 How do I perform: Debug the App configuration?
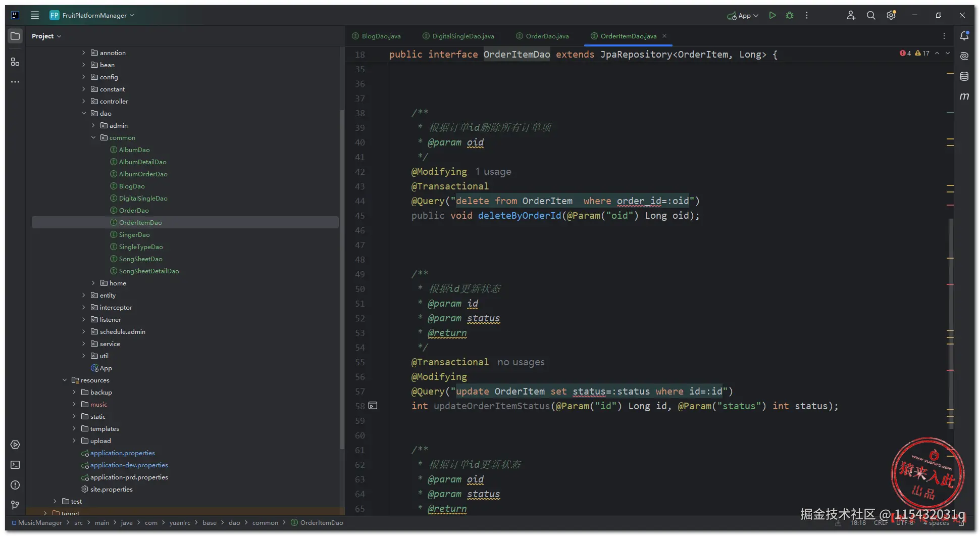(790, 15)
